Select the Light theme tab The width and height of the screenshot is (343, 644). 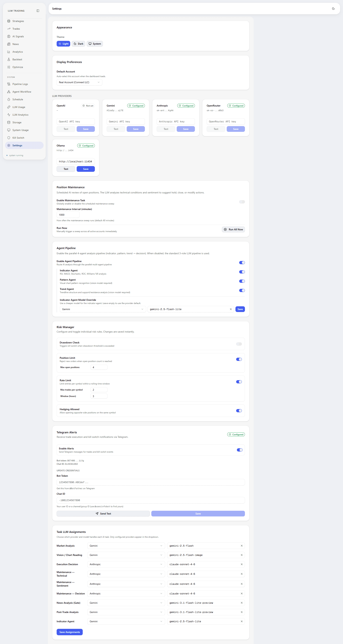63,44
